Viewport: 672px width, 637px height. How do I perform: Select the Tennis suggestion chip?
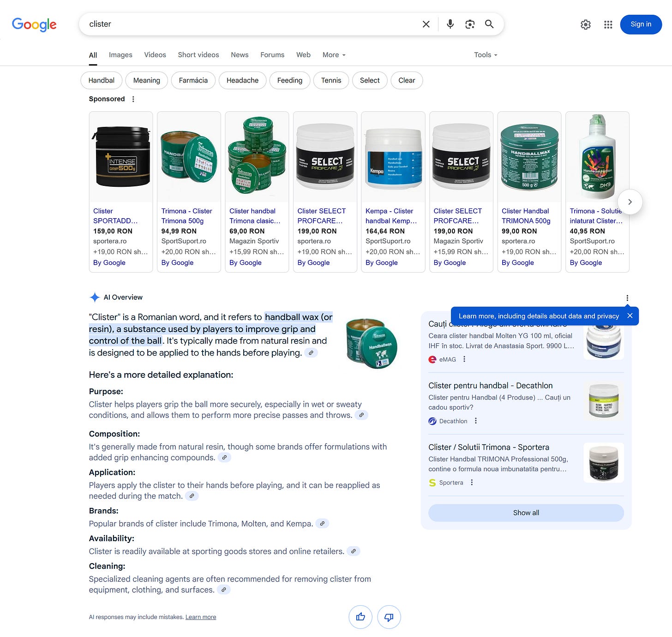pyautogui.click(x=331, y=80)
